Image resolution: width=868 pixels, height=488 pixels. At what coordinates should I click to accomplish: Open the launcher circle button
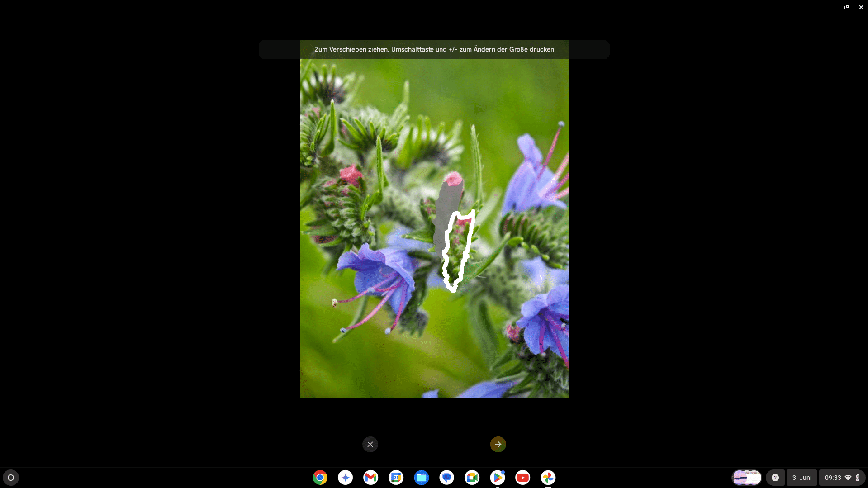point(11,478)
